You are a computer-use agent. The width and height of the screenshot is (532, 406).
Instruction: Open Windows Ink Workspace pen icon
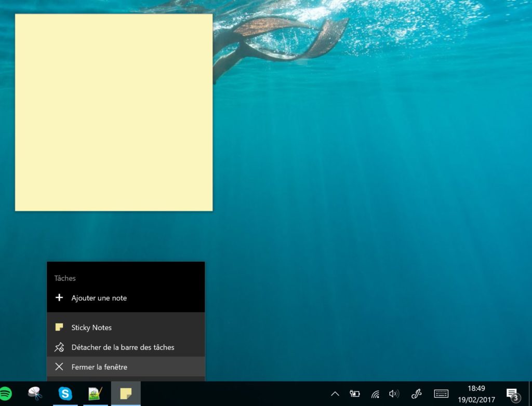click(416, 394)
